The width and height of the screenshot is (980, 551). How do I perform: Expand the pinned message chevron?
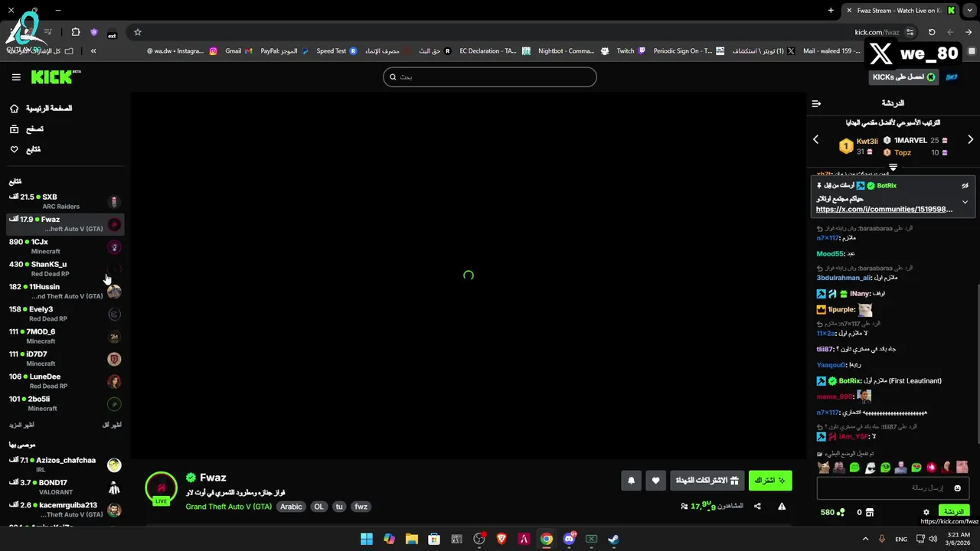[965, 202]
